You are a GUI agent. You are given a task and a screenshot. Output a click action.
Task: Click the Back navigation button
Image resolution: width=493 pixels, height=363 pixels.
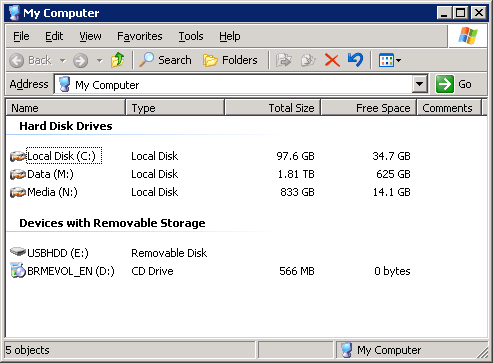pyautogui.click(x=31, y=60)
